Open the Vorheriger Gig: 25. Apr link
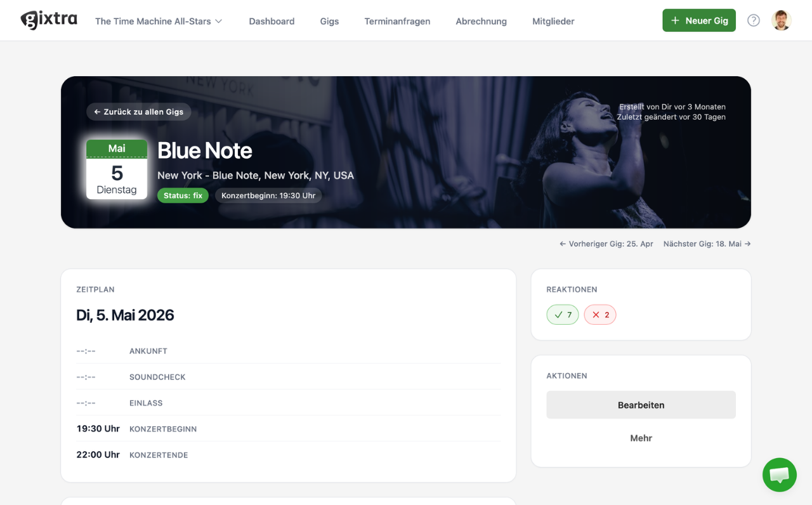 (x=606, y=244)
